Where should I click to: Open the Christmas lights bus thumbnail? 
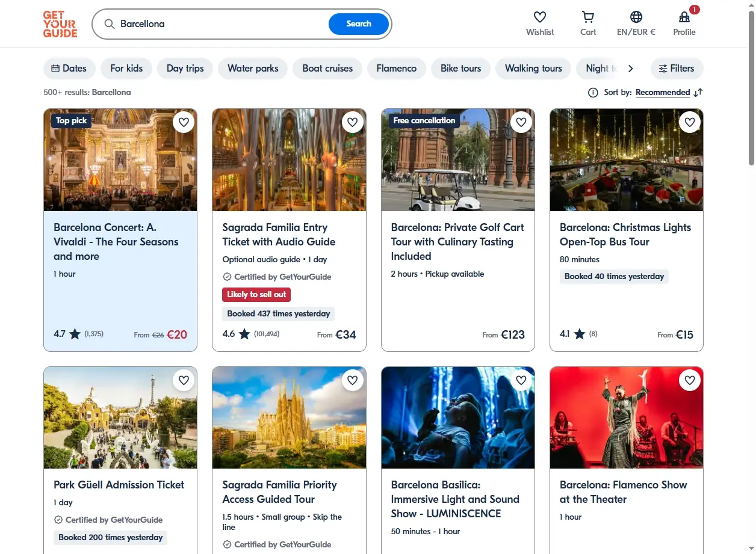click(x=627, y=160)
